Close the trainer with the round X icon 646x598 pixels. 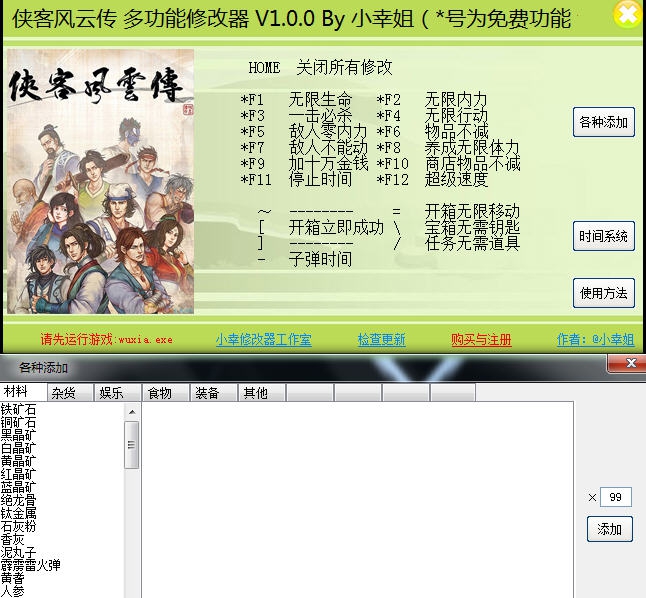click(x=629, y=15)
